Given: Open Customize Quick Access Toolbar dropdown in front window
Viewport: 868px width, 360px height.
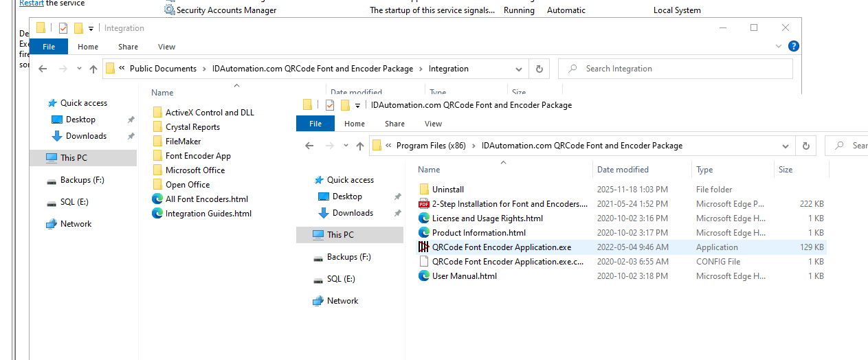Looking at the screenshot, I should [x=357, y=105].
